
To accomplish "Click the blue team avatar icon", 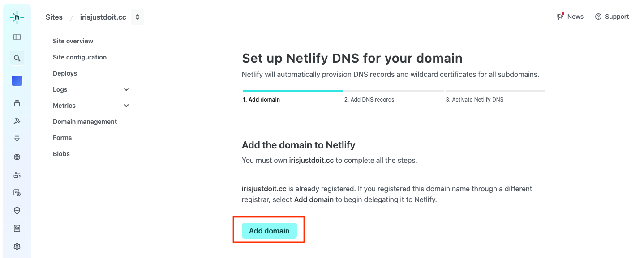I will 17,81.
